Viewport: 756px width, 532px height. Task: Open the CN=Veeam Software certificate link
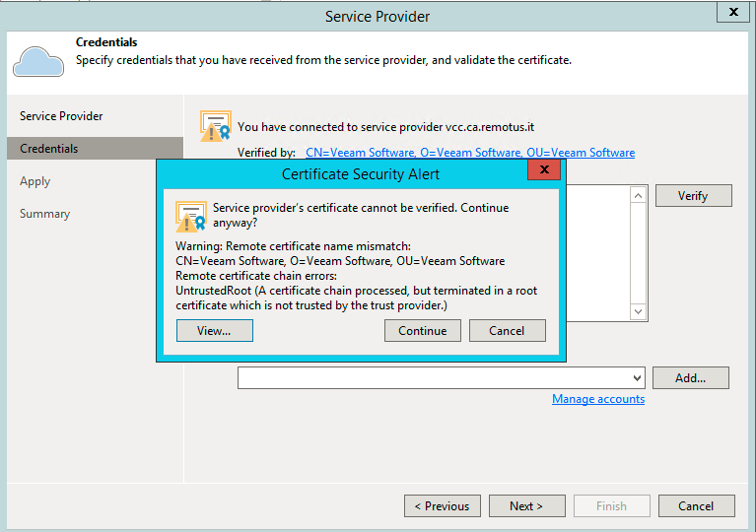pos(470,153)
